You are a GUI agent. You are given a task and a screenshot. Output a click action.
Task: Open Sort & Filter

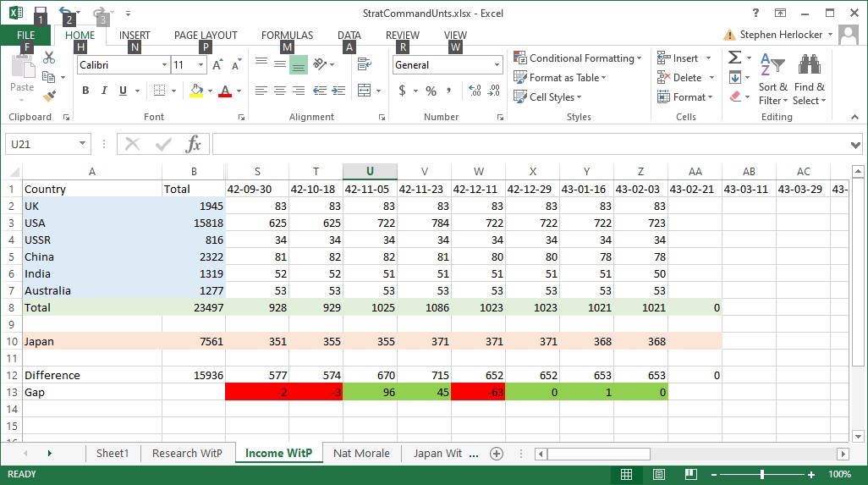pyautogui.click(x=772, y=79)
